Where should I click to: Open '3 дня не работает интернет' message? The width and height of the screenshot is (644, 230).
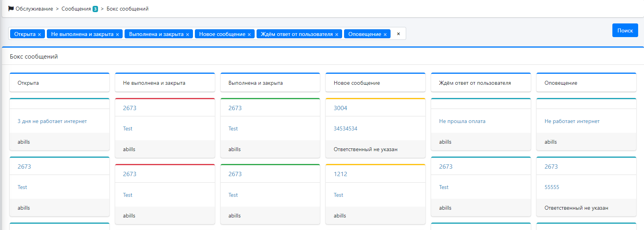coord(52,121)
